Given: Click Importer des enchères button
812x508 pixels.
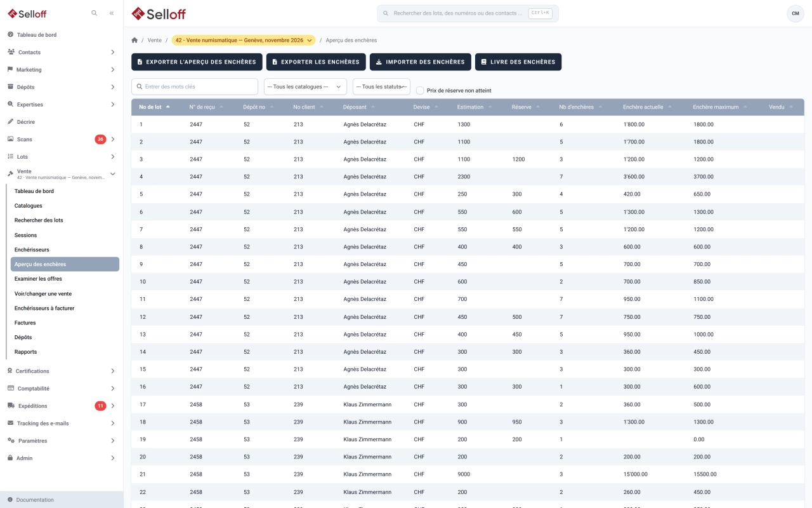Looking at the screenshot, I should (x=421, y=62).
